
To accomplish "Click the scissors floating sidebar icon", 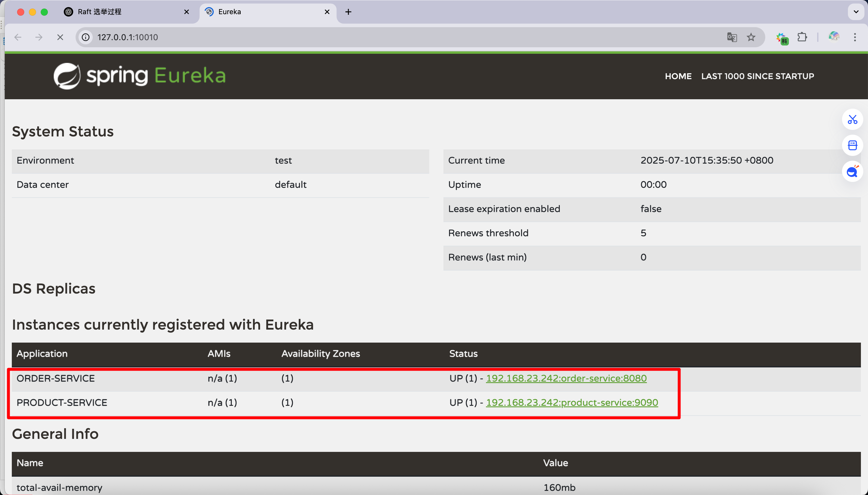I will [x=852, y=119].
